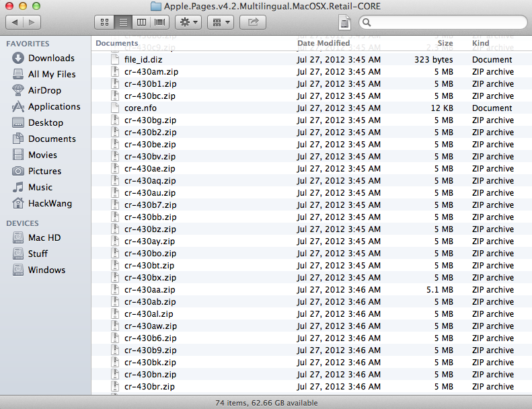The image size is (532, 409).
Task: Click the Share toolbar button
Action: 253,22
